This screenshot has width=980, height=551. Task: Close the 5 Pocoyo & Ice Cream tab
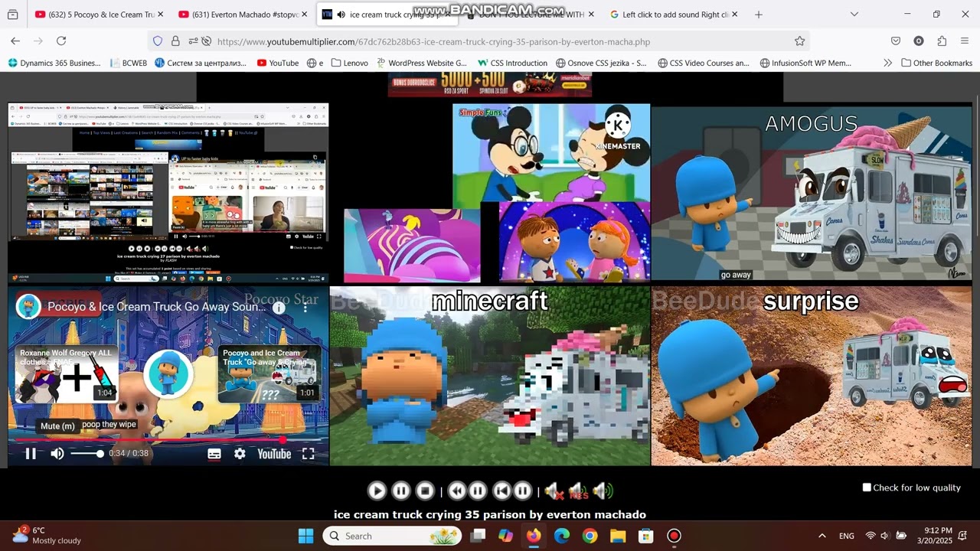click(x=160, y=15)
